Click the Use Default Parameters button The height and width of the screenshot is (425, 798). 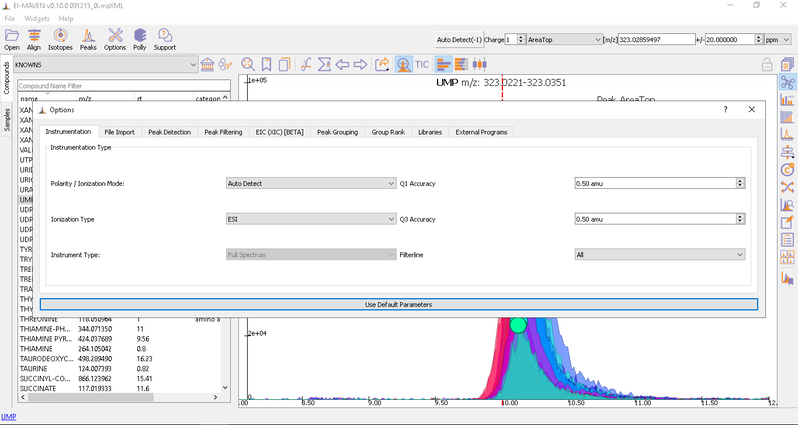pos(398,304)
